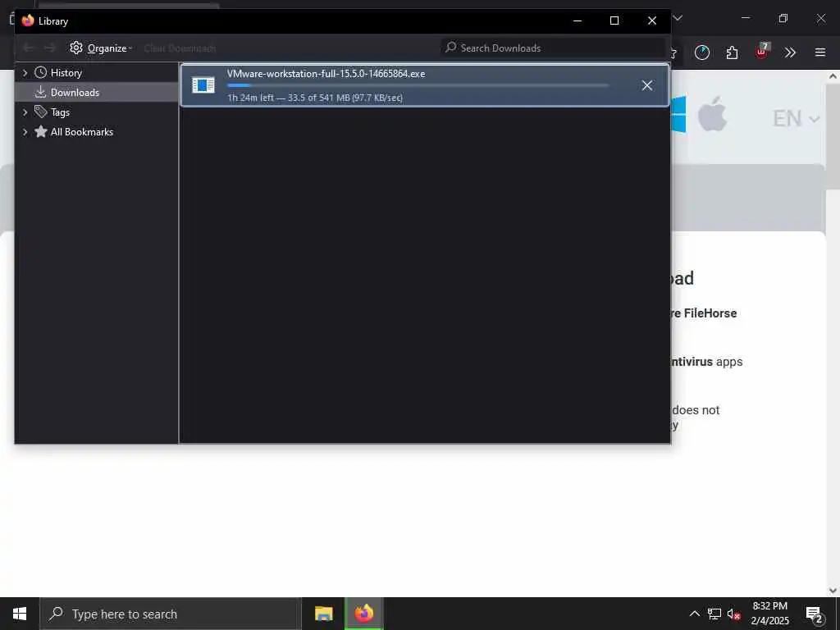
Task: Open File Explorer from taskbar
Action: point(323,614)
